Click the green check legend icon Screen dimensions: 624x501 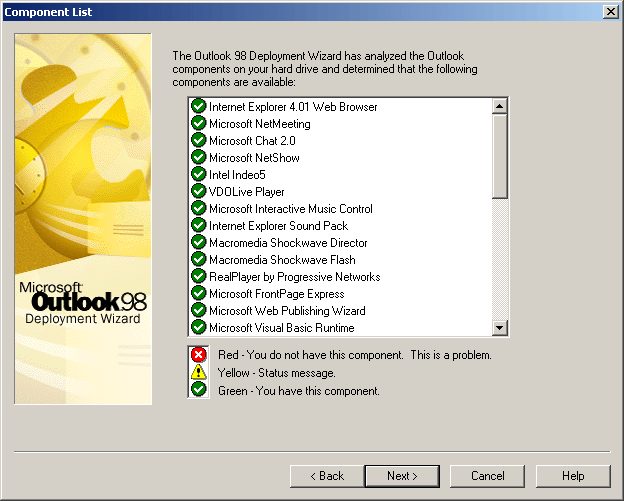tap(199, 390)
